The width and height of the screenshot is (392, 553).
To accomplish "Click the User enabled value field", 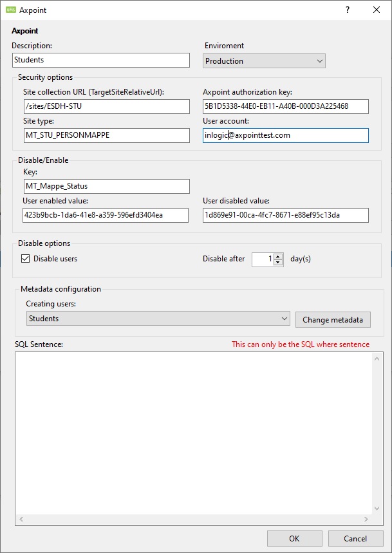I will point(106,215).
